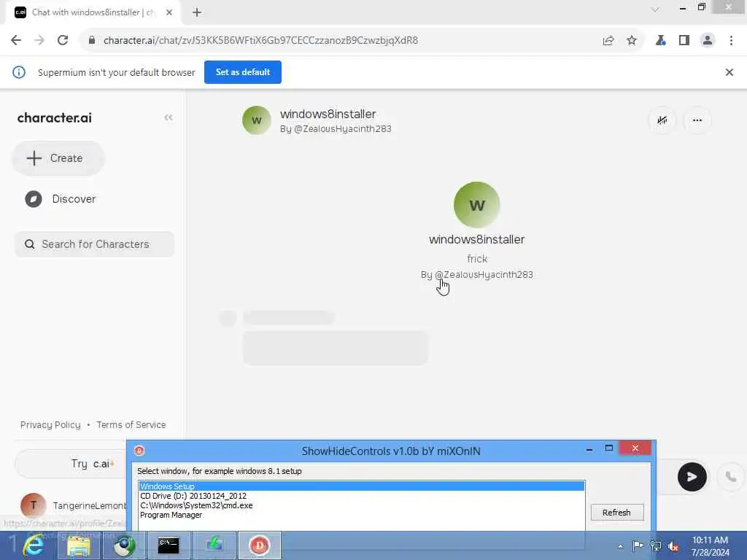Open creator profile @ZealousHyacinth283 under frick
747x560 pixels.
(484, 275)
